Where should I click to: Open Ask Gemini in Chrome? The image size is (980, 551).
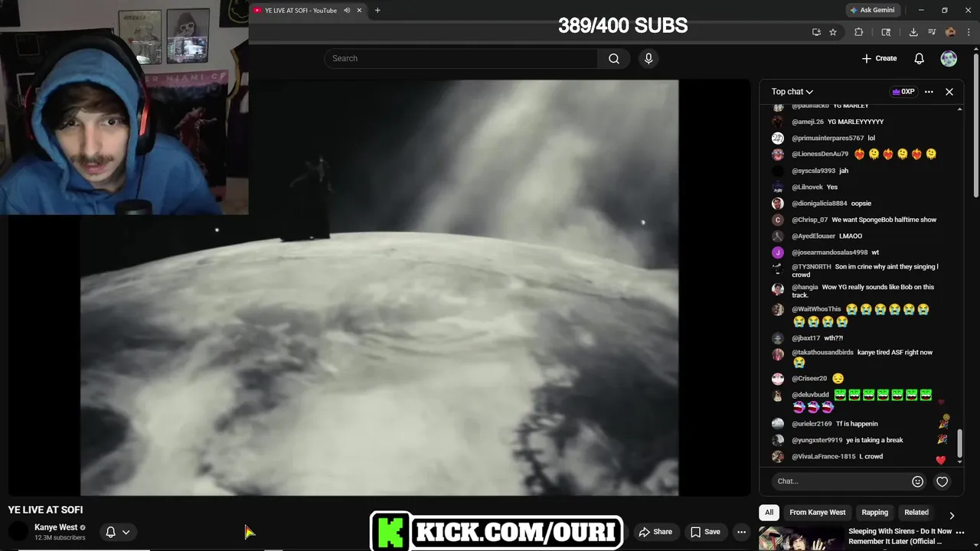click(872, 10)
